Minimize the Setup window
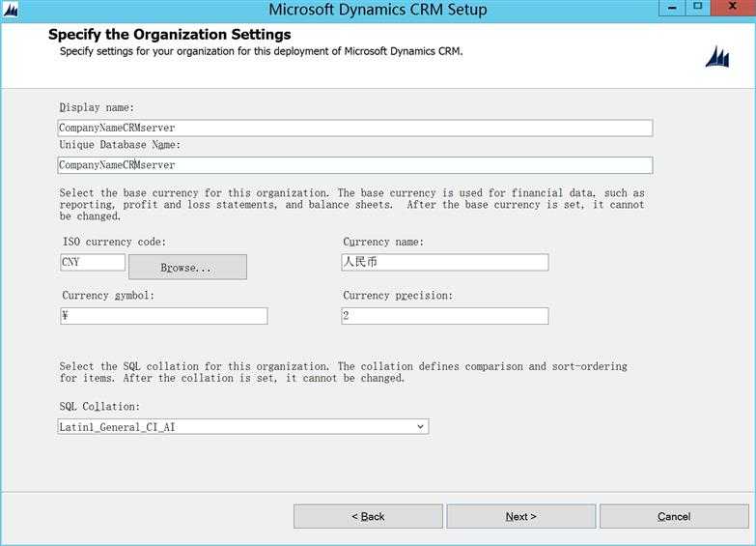756x546 pixels. pyautogui.click(x=672, y=8)
